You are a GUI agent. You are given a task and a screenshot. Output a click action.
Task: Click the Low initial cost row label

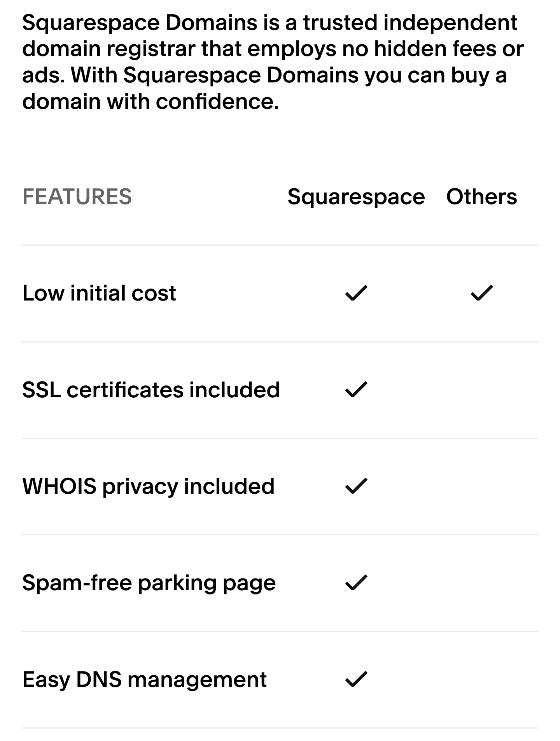(x=99, y=293)
